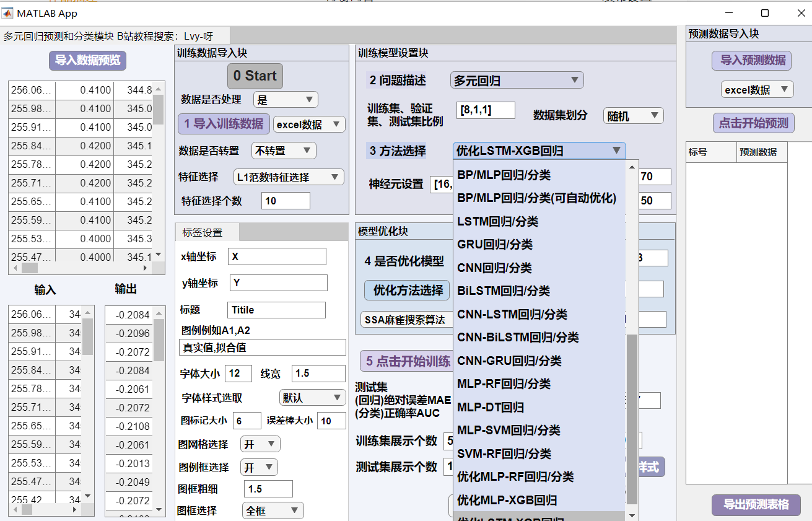The width and height of the screenshot is (812, 521).
Task: Click the 图例 真实值,拟合值 text field
Action: click(262, 348)
